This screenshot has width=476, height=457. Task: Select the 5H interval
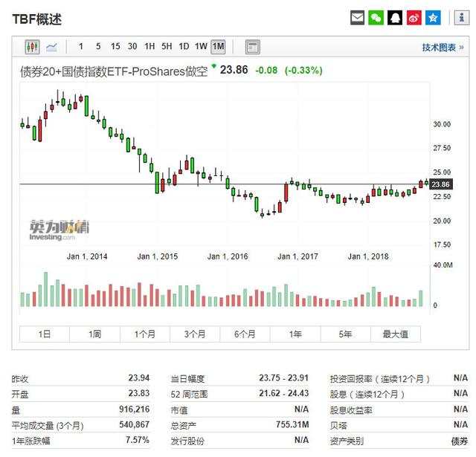167,47
